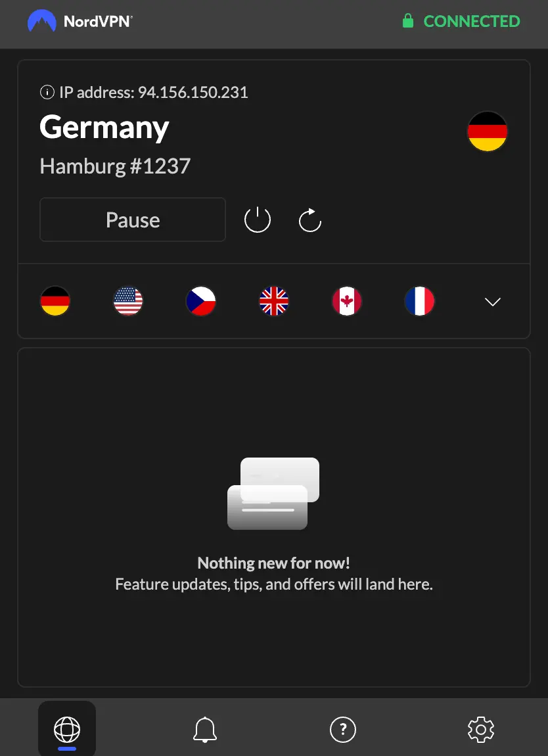Click the Hamburg #1237 server label
Screen dimensions: 548x756
(115, 166)
